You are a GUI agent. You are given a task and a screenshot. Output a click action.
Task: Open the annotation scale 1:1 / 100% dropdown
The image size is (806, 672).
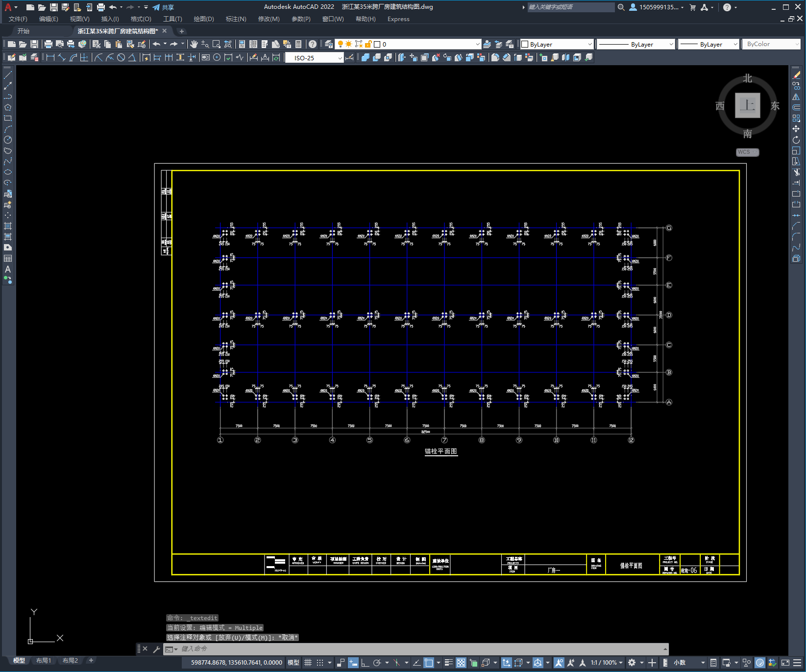click(607, 663)
